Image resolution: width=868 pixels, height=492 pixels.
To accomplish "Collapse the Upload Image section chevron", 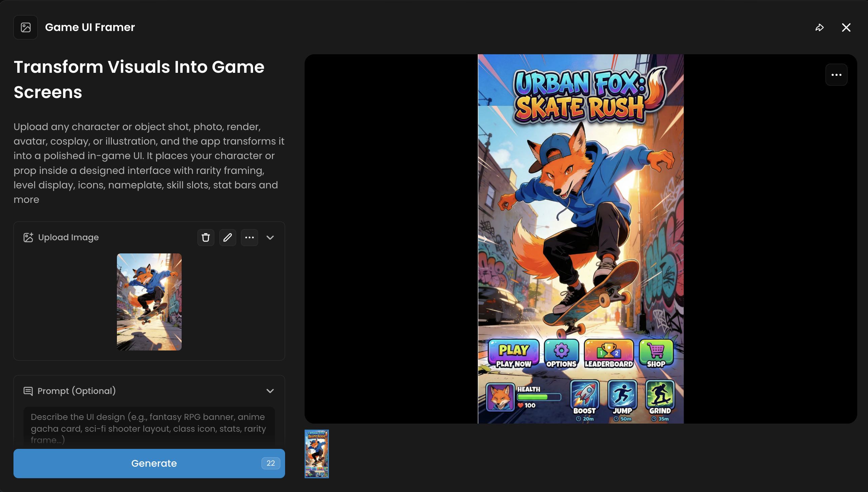I will click(x=270, y=238).
